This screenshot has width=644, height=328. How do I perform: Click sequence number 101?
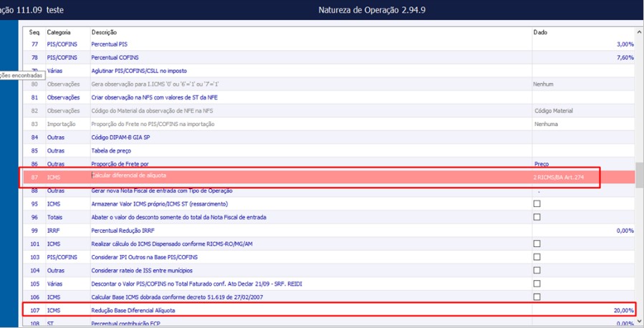tap(35, 243)
